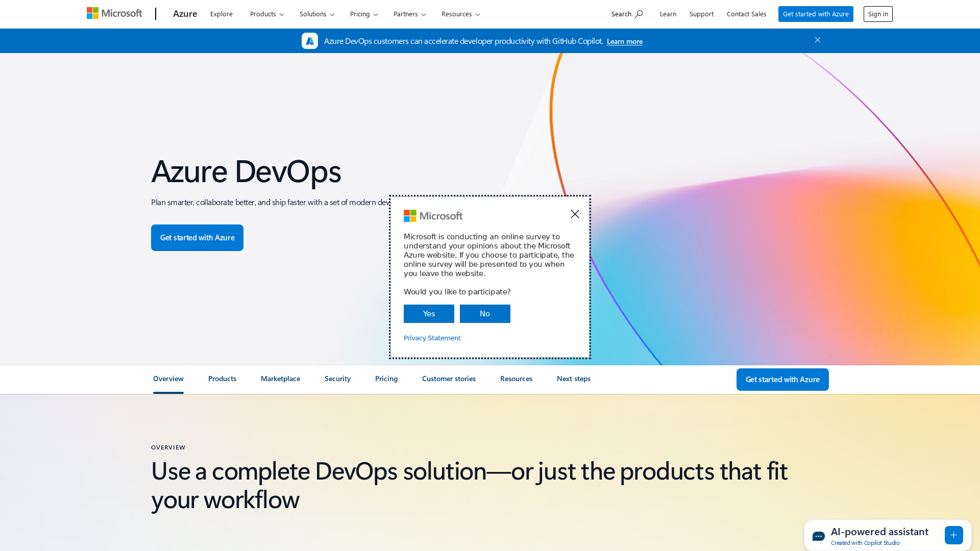The height and width of the screenshot is (551, 980).
Task: Open the Learn link in header
Action: click(668, 14)
